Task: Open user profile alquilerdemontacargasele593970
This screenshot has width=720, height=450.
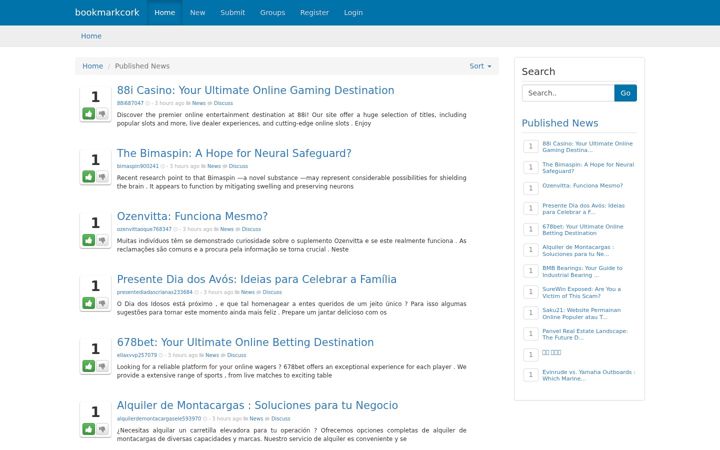Action: pos(158,418)
